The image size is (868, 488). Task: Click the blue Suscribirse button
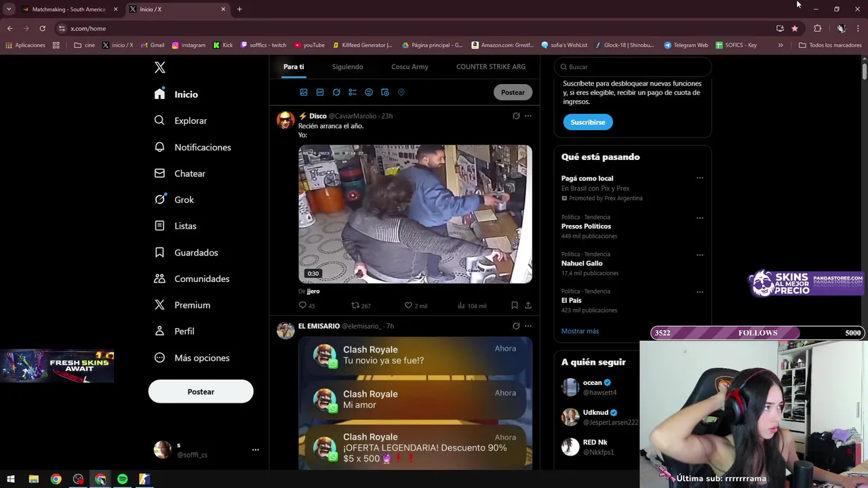coord(588,122)
